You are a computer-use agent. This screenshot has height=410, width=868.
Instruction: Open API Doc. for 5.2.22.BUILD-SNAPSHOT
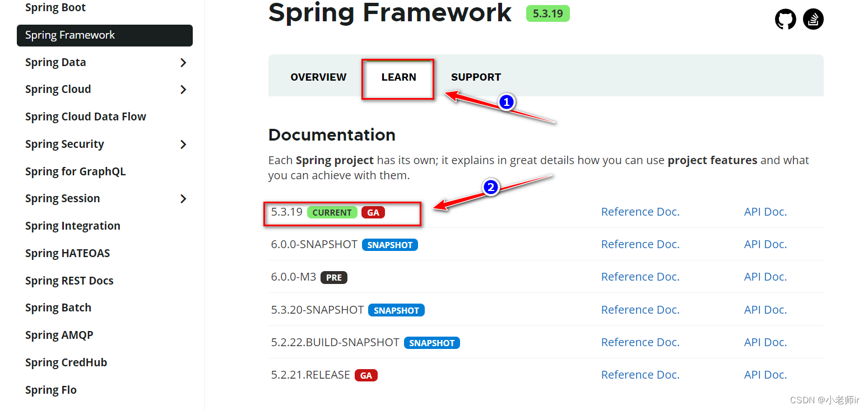coord(765,342)
